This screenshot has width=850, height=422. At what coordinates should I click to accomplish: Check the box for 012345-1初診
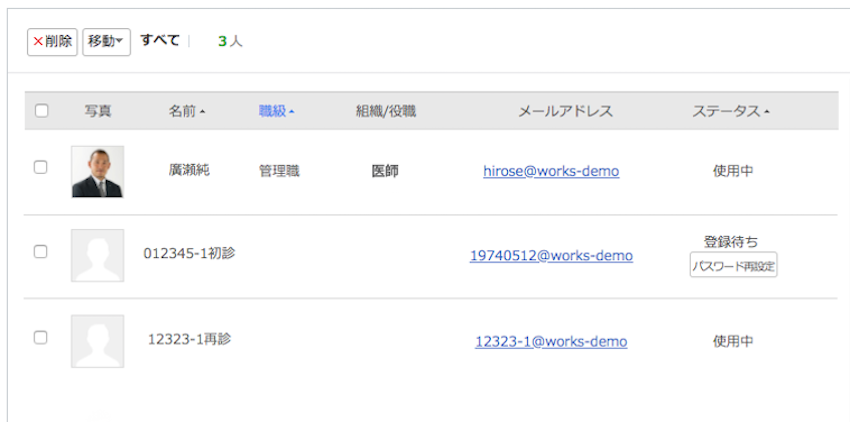[x=41, y=252]
